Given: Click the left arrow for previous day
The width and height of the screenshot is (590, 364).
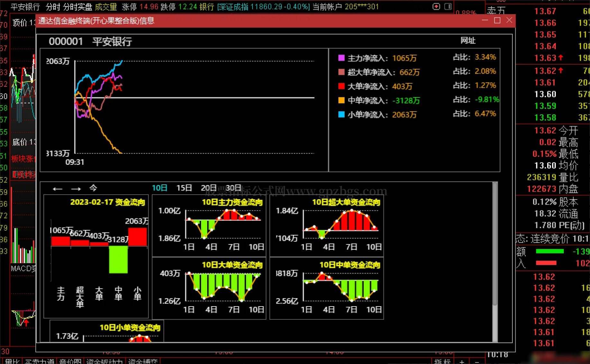Looking at the screenshot, I should [58, 189].
